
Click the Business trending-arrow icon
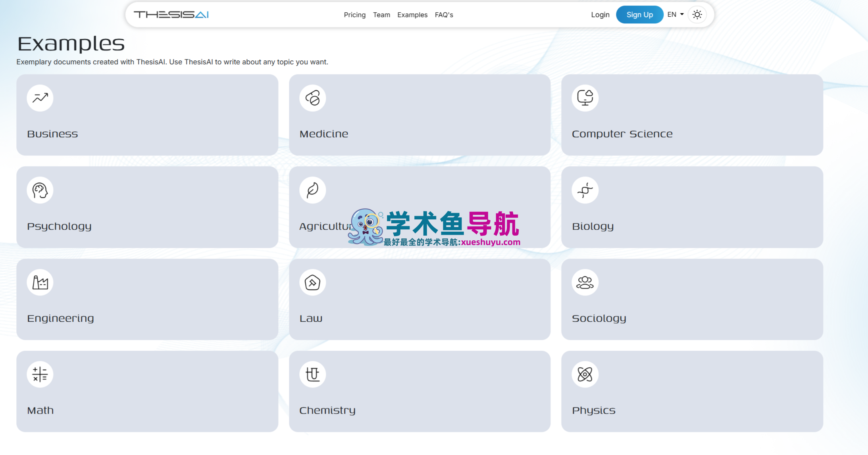pyautogui.click(x=40, y=98)
